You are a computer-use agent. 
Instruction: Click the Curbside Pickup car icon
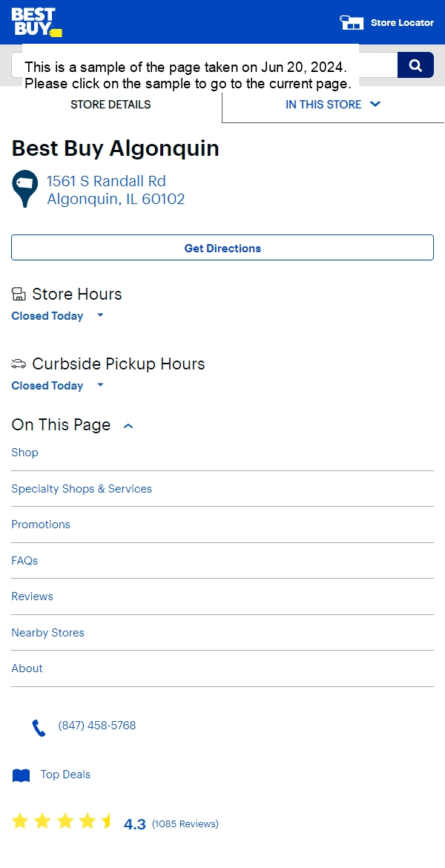[19, 364]
